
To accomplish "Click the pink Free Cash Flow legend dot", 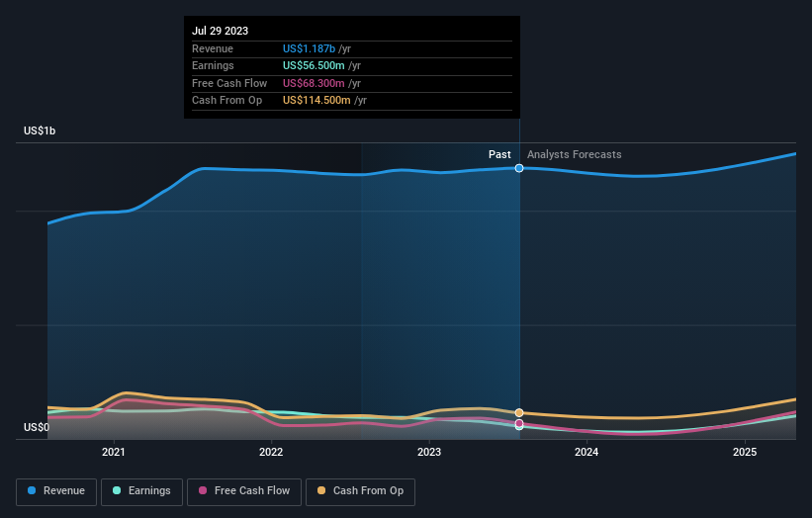I will coord(203,490).
